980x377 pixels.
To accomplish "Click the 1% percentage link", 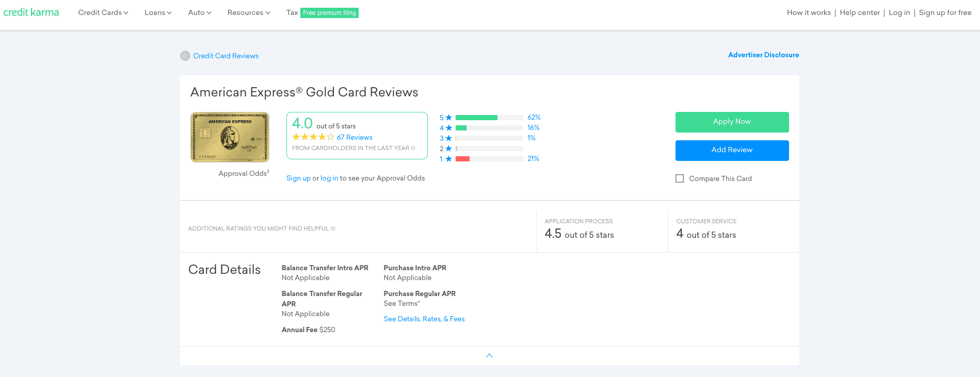I will tap(532, 138).
